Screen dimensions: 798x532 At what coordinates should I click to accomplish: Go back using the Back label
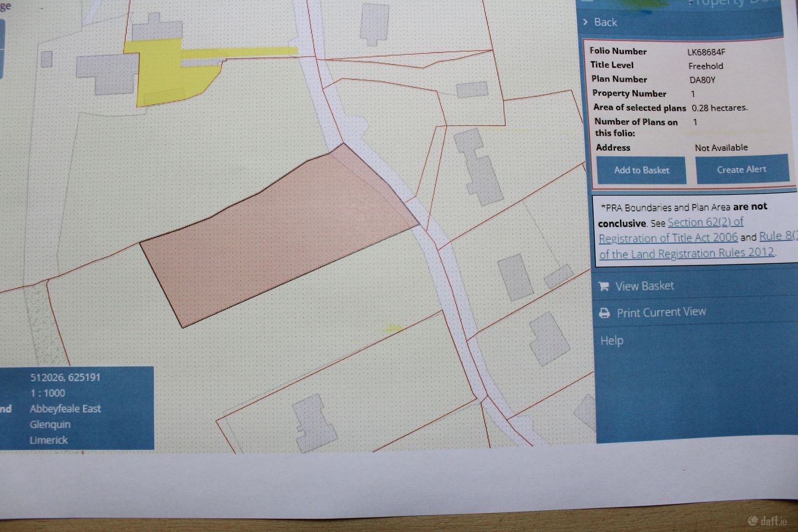pos(605,22)
